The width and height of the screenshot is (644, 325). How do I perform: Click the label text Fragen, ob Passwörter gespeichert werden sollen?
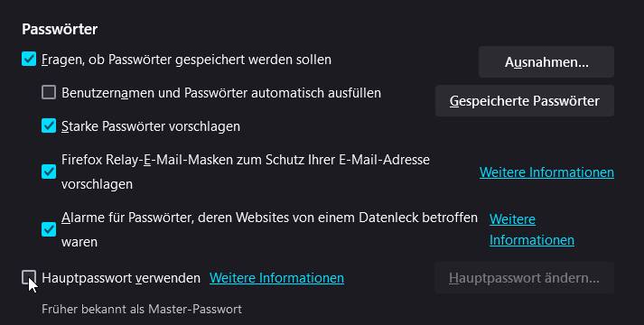click(186, 60)
